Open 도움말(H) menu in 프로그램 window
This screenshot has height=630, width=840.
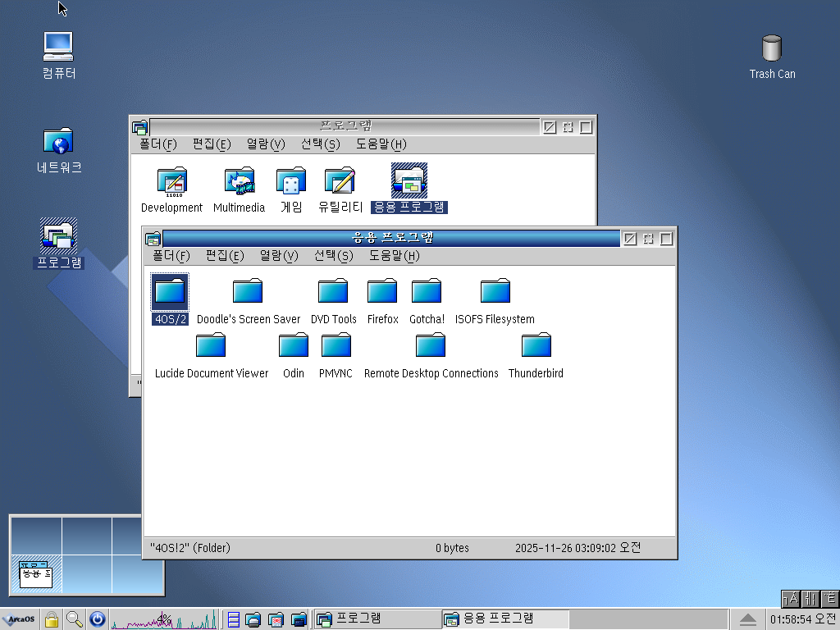[381, 144]
